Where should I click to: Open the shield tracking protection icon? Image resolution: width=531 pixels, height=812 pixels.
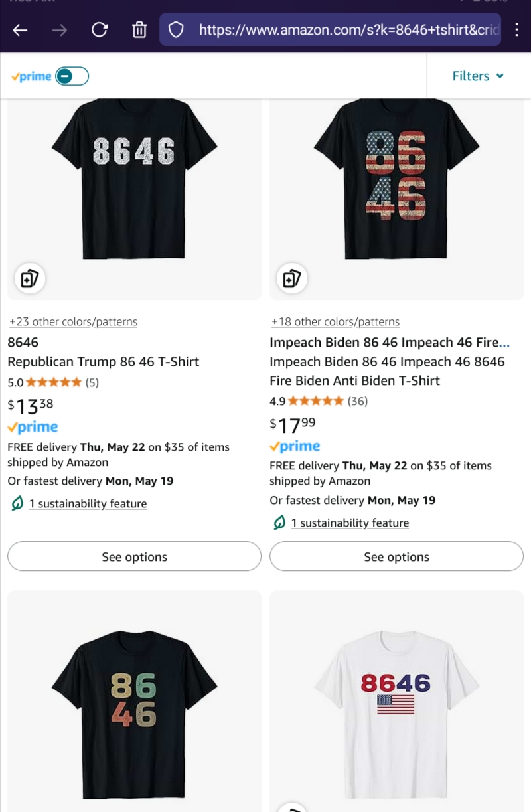176,30
